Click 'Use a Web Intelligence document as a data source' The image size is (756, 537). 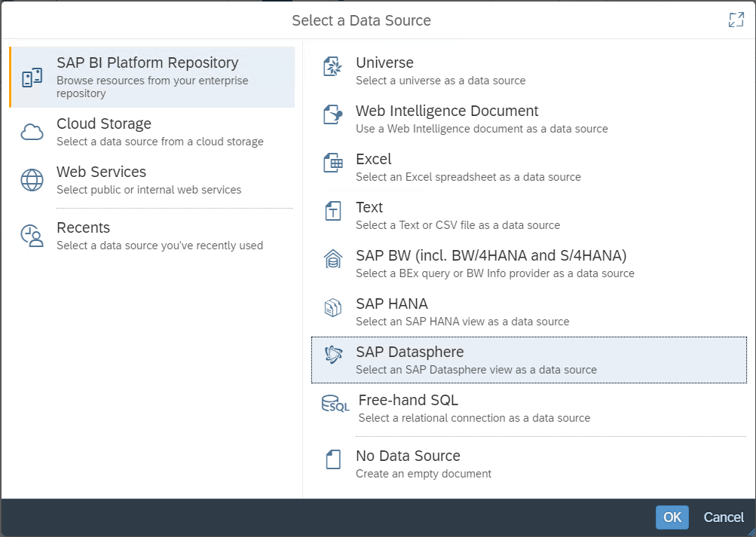(482, 129)
